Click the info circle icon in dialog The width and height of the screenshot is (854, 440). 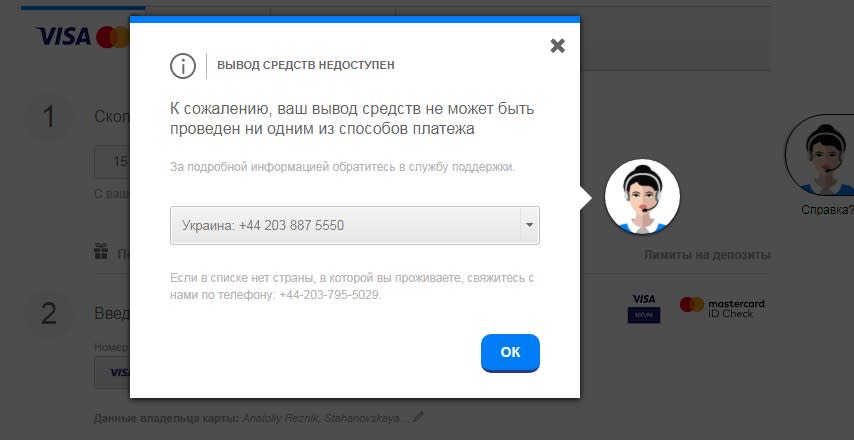coord(182,66)
